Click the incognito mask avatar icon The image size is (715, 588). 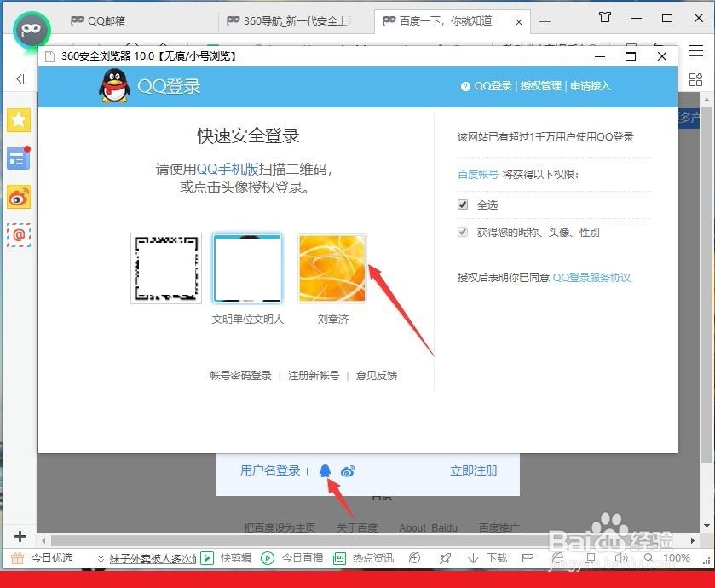click(x=32, y=30)
